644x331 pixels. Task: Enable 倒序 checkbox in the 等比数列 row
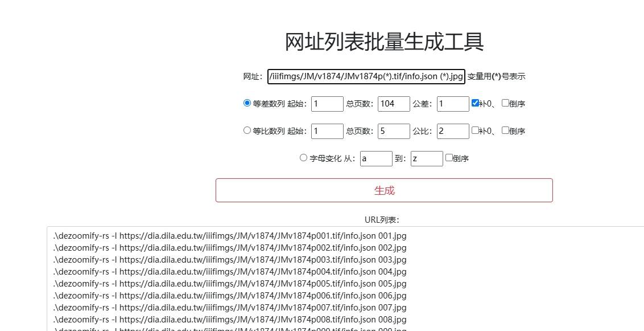coord(505,130)
